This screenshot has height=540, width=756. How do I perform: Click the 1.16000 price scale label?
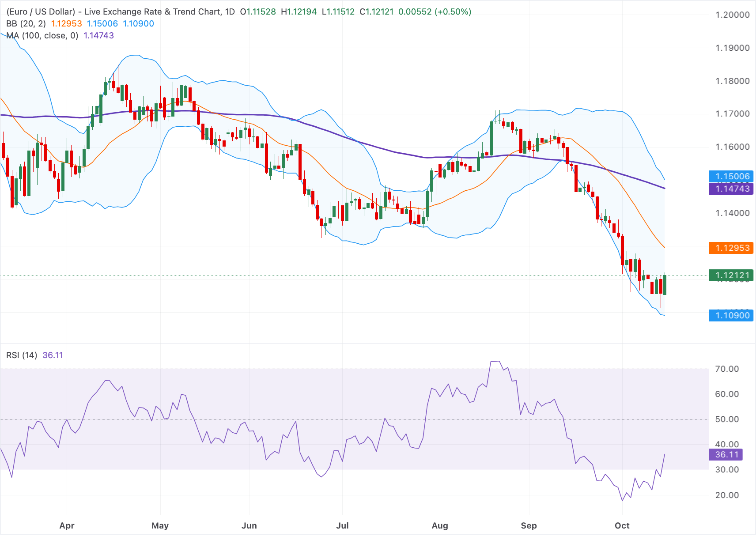pyautogui.click(x=733, y=147)
